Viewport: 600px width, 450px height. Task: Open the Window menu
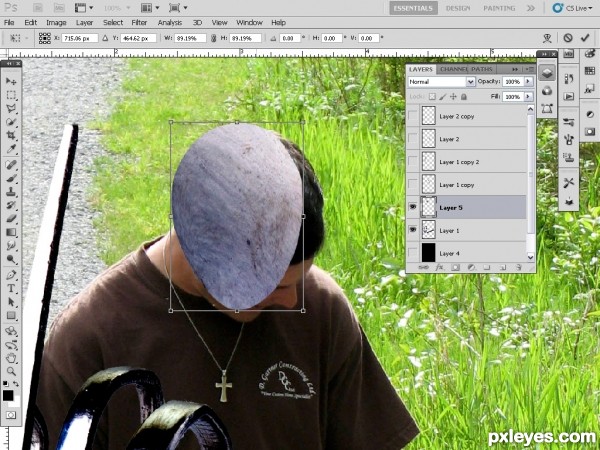[249, 23]
